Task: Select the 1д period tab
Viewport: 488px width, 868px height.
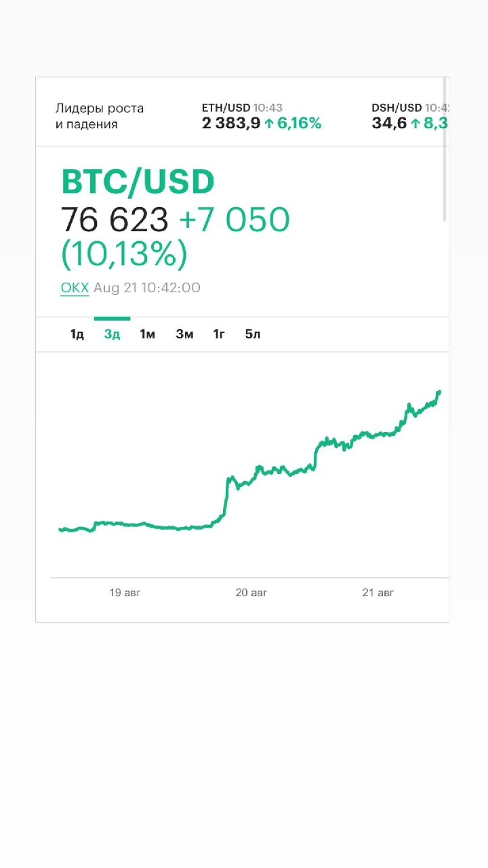Action: [77, 334]
